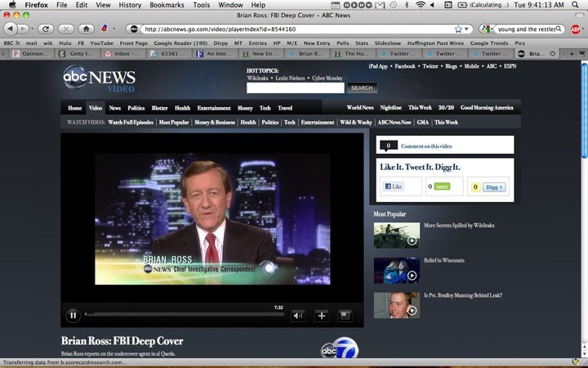Select Blotter in main navigation
588x368 pixels.
pyautogui.click(x=159, y=108)
